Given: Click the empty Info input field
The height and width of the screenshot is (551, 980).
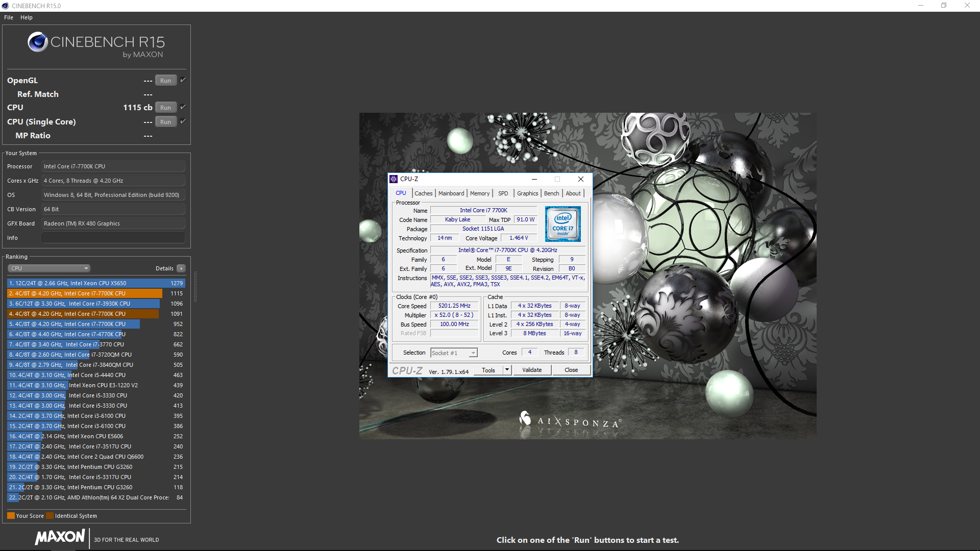Looking at the screenshot, I should (113, 238).
